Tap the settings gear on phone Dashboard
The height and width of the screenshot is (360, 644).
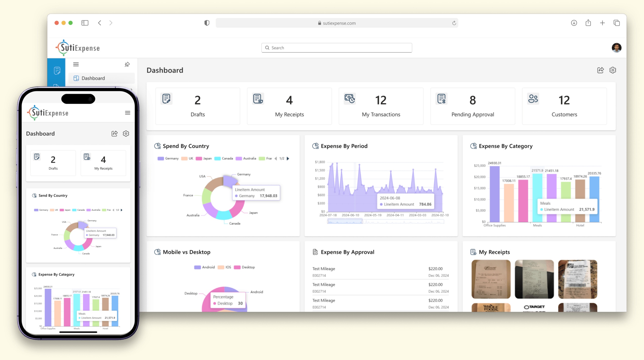tap(126, 134)
